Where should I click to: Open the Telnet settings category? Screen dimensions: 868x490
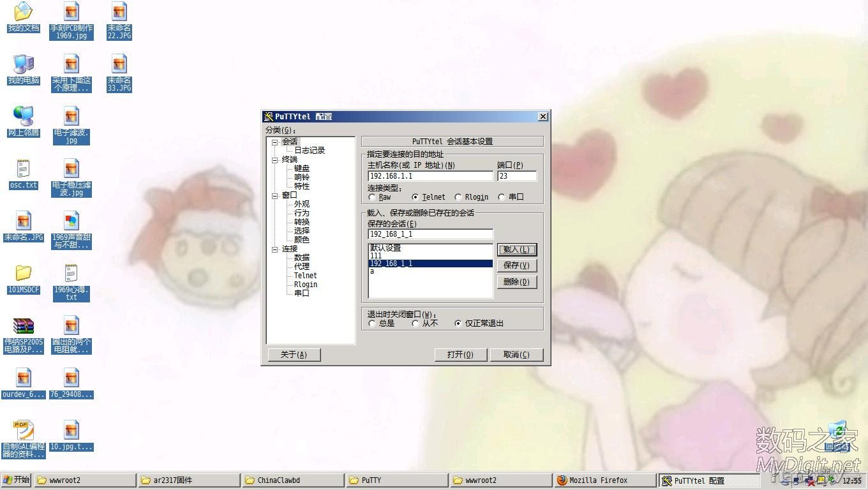pyautogui.click(x=305, y=276)
